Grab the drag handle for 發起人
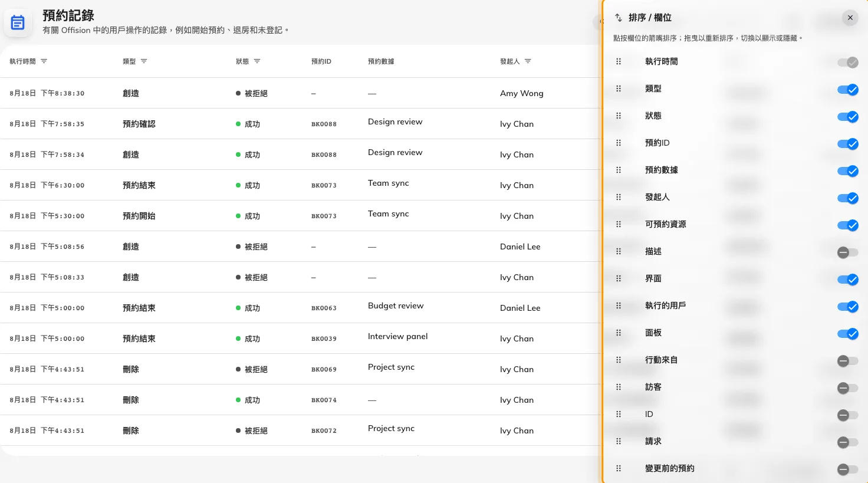Image resolution: width=868 pixels, height=483 pixels. (x=619, y=197)
